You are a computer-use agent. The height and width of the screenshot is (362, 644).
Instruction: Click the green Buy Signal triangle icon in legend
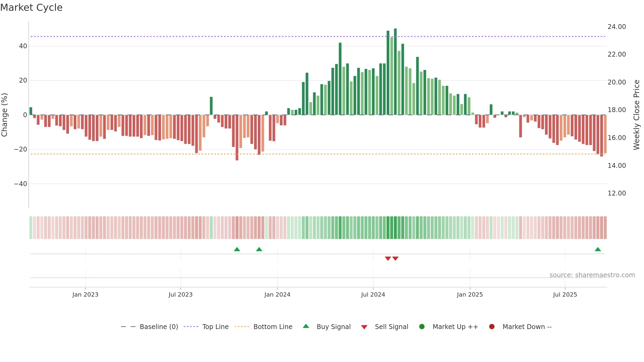(306, 326)
